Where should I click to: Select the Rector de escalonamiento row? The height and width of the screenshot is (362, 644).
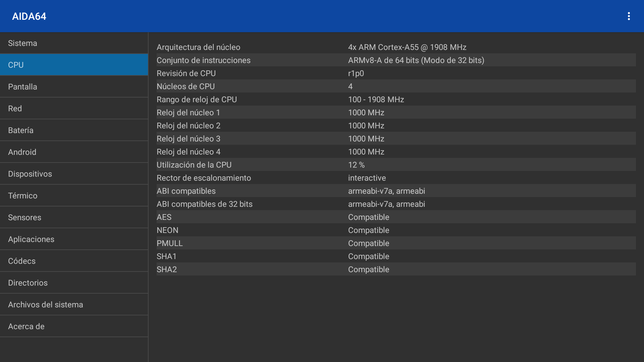click(396, 178)
